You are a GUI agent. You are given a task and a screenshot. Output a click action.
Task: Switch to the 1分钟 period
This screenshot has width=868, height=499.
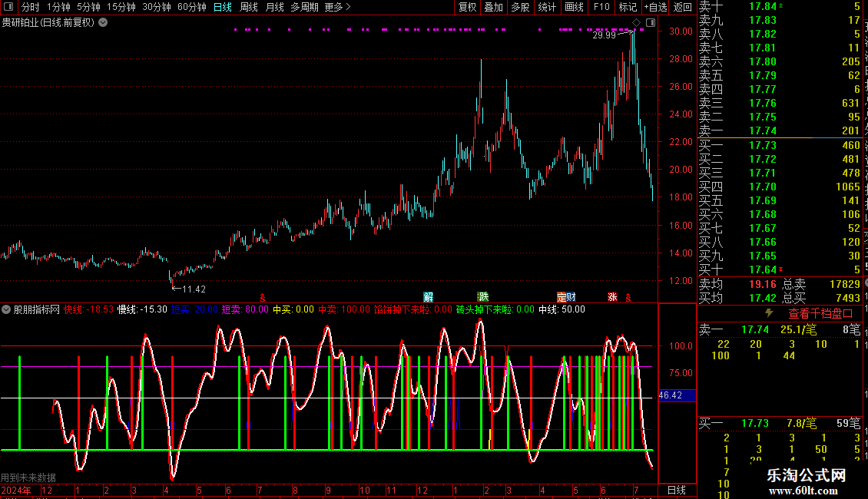point(58,7)
